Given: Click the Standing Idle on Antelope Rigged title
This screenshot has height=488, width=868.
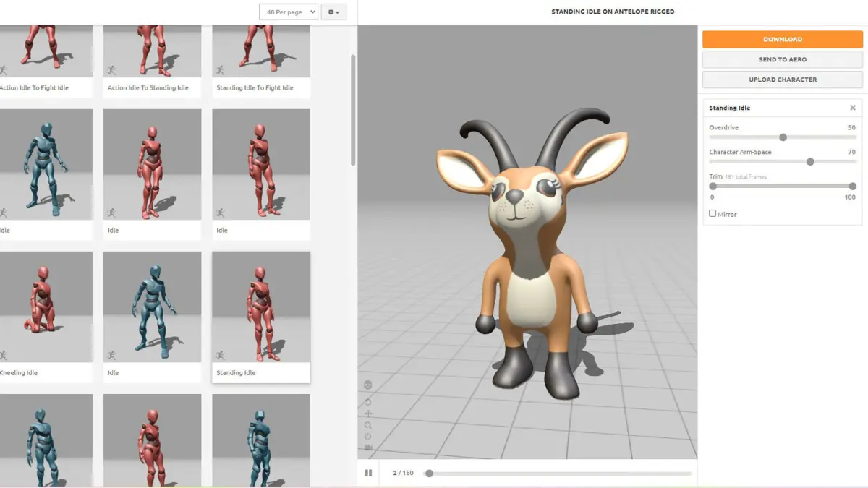Looking at the screenshot, I should 613,12.
